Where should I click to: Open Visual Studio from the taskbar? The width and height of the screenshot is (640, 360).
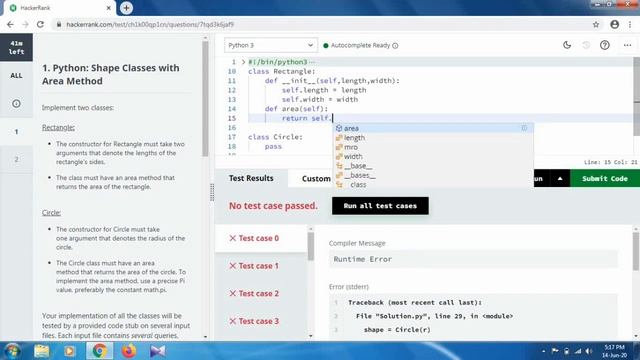158,351
